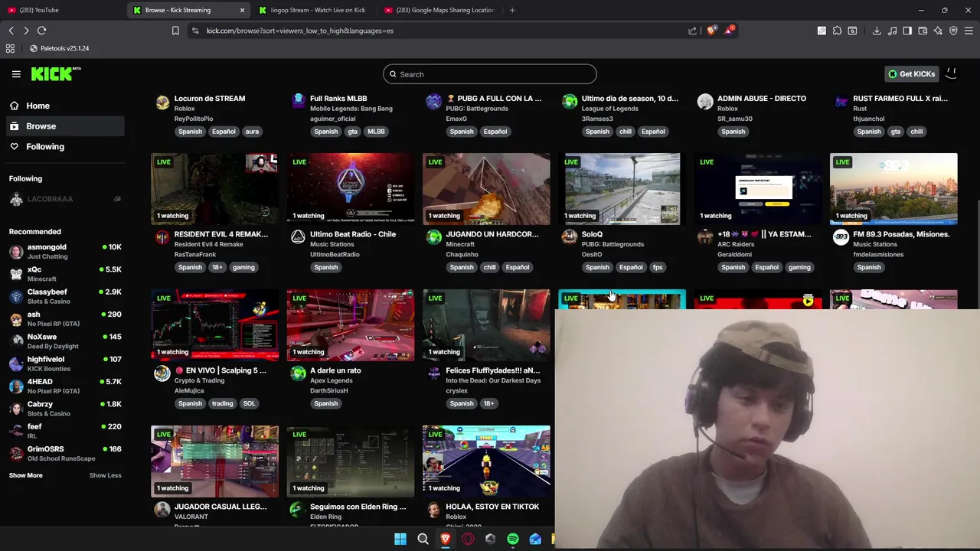Viewport: 980px width, 551px height.
Task: Open the Extensions puzzle icon
Action: click(x=837, y=31)
